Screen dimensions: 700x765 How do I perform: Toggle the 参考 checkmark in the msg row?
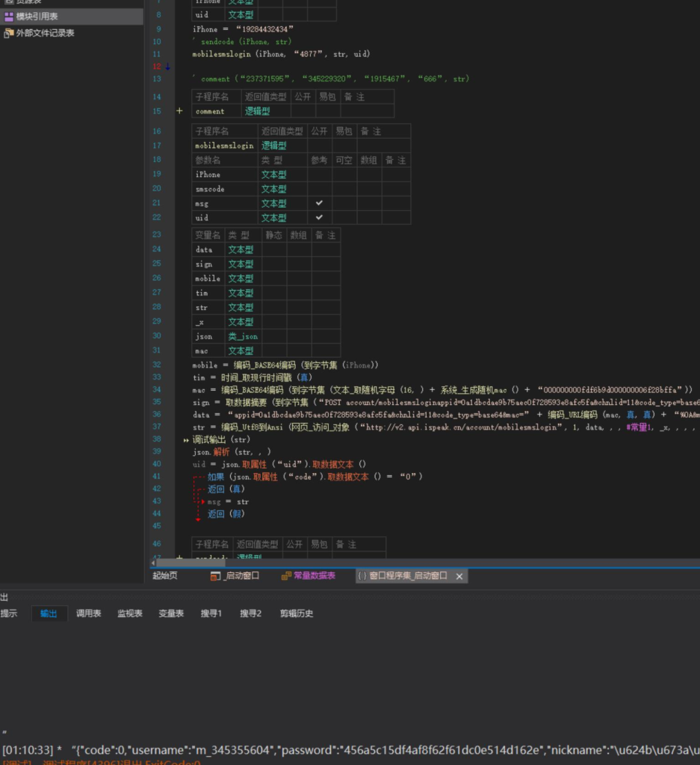click(320, 203)
